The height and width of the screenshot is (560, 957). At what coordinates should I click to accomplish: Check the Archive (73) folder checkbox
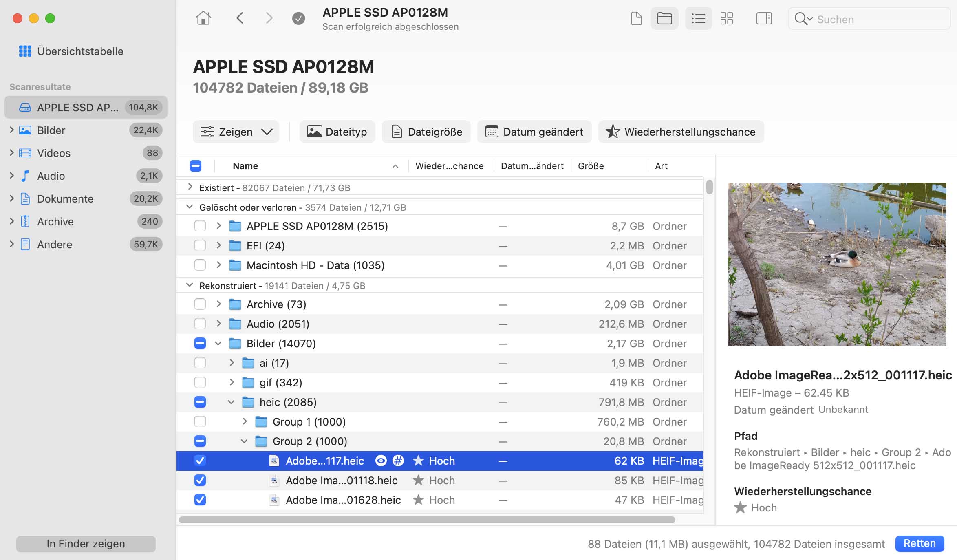[200, 304]
